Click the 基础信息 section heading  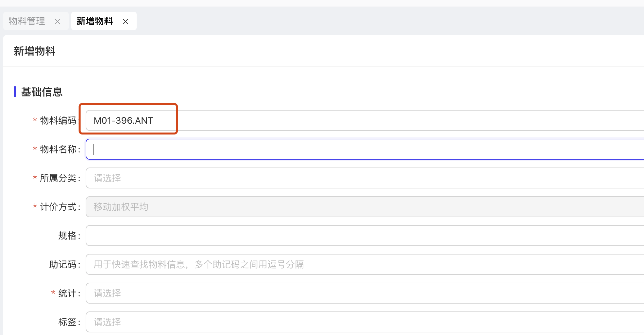click(x=42, y=92)
